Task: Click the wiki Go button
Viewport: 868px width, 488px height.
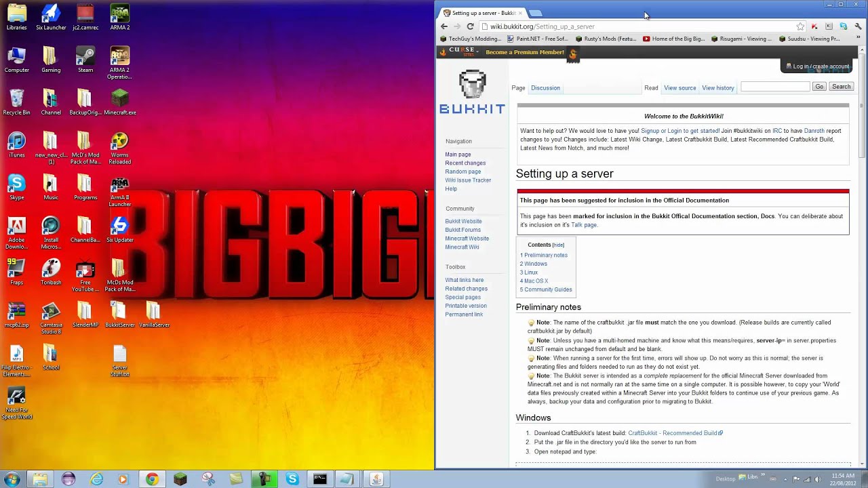Action: tap(819, 87)
